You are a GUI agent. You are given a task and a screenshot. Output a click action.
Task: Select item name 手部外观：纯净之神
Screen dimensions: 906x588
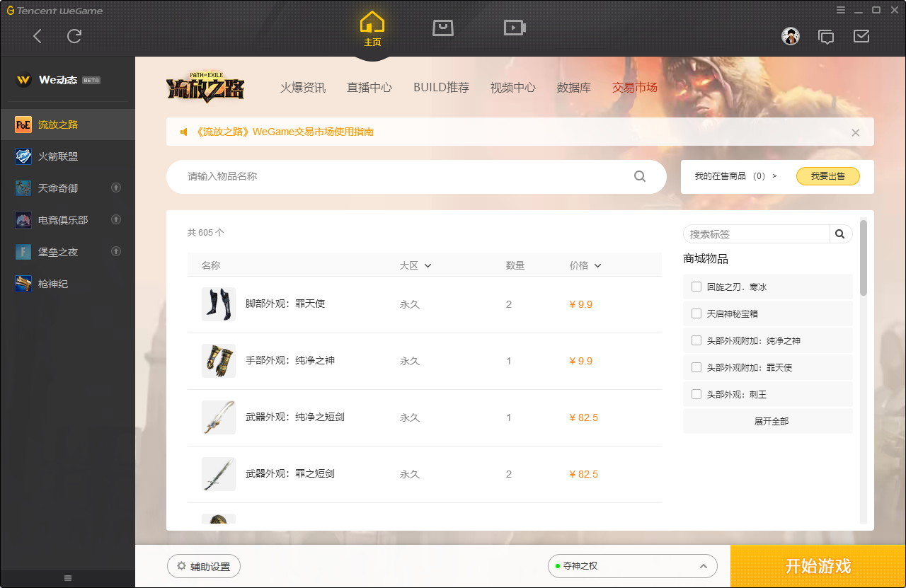pos(290,360)
